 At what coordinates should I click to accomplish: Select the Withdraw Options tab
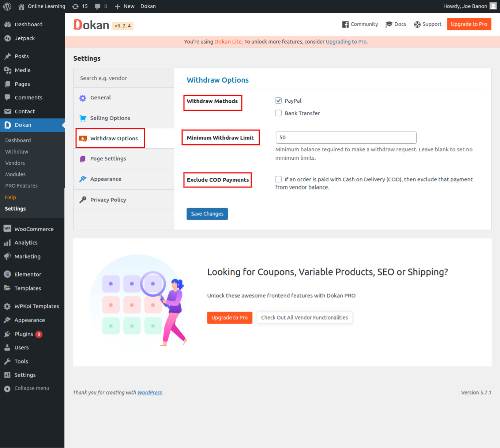point(124,138)
